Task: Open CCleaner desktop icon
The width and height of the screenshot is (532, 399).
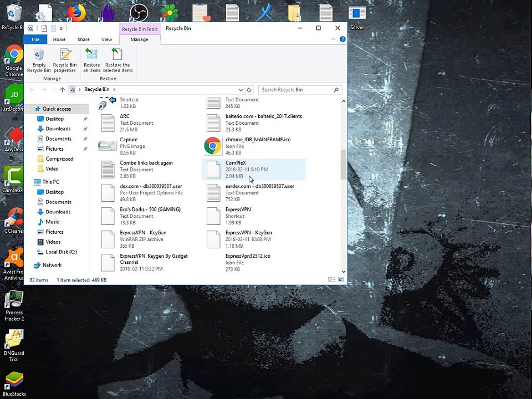Action: click(x=13, y=221)
